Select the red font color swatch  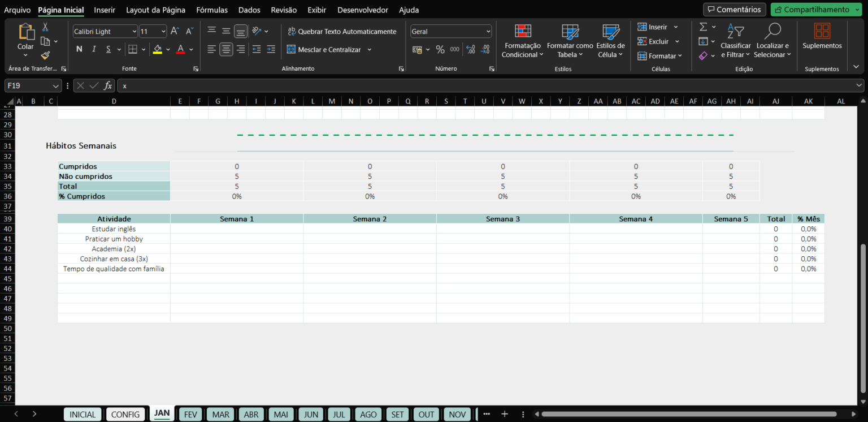(x=180, y=49)
